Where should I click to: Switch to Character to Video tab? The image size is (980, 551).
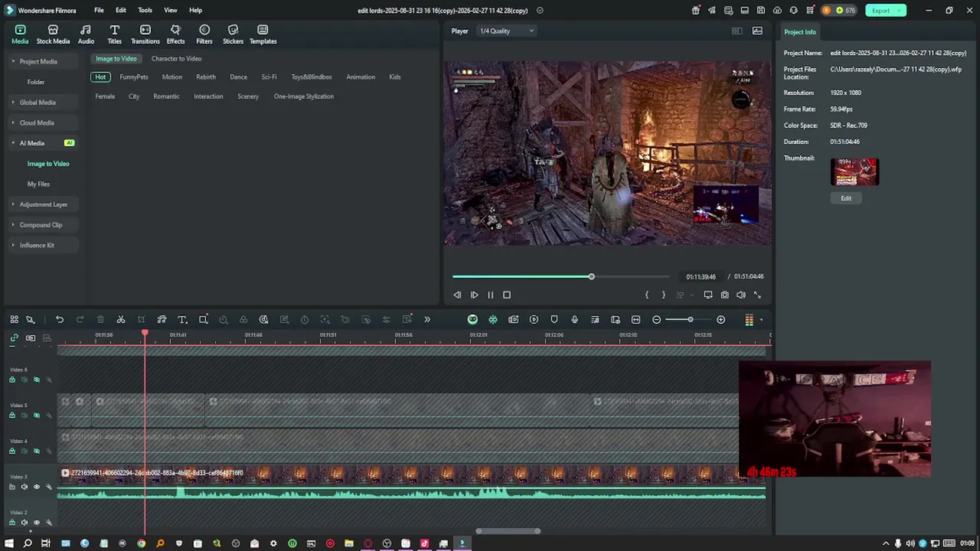176,58
